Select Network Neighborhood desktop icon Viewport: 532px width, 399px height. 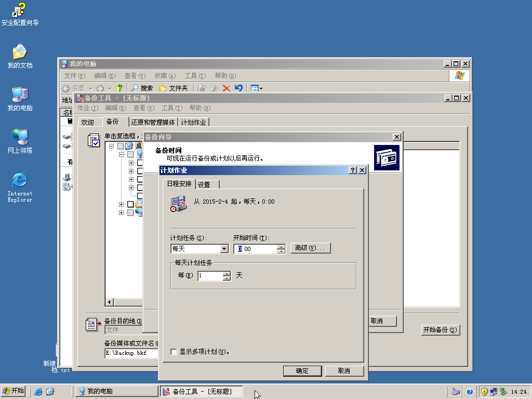pyautogui.click(x=20, y=141)
